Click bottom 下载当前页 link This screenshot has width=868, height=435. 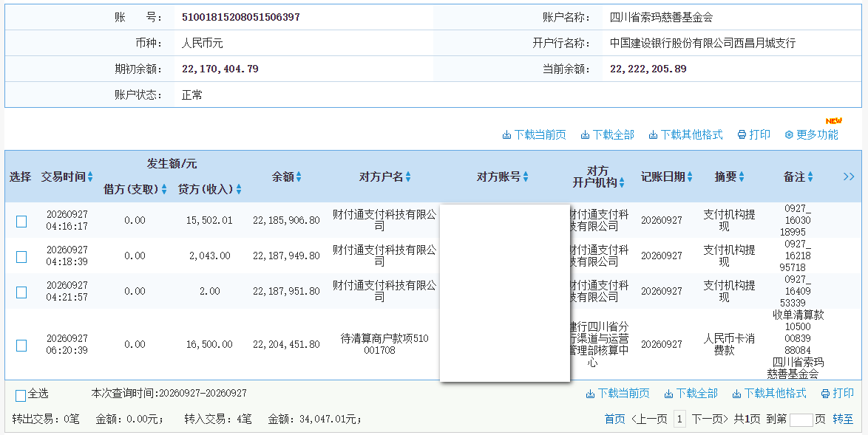(618, 394)
